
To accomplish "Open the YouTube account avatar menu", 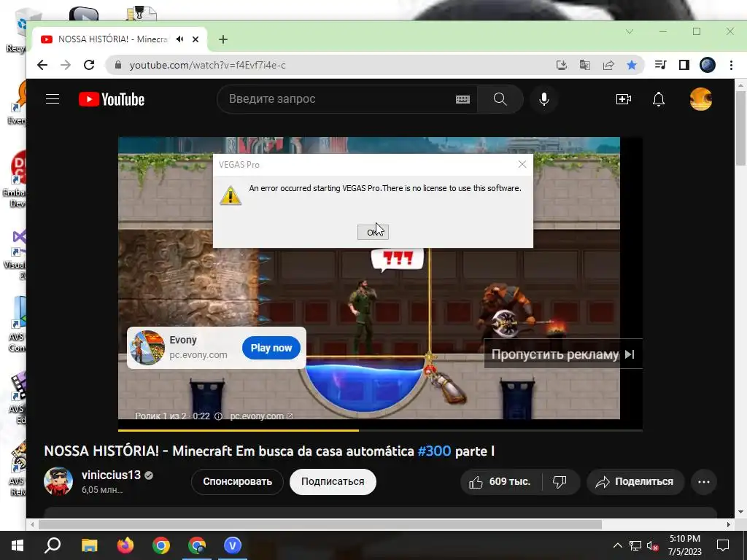I will [701, 99].
